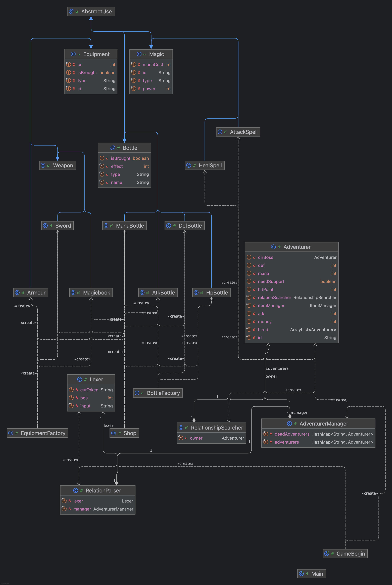Click the public visibility icon beside Shop
The image size is (392, 585).
click(x=119, y=433)
